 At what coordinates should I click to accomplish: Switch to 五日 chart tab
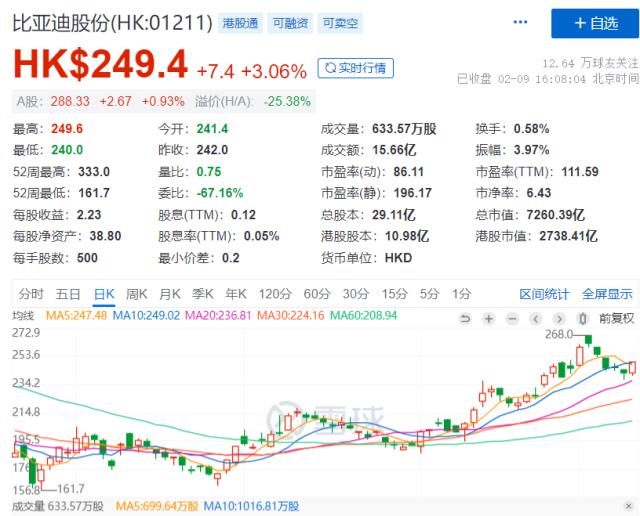[x=68, y=294]
